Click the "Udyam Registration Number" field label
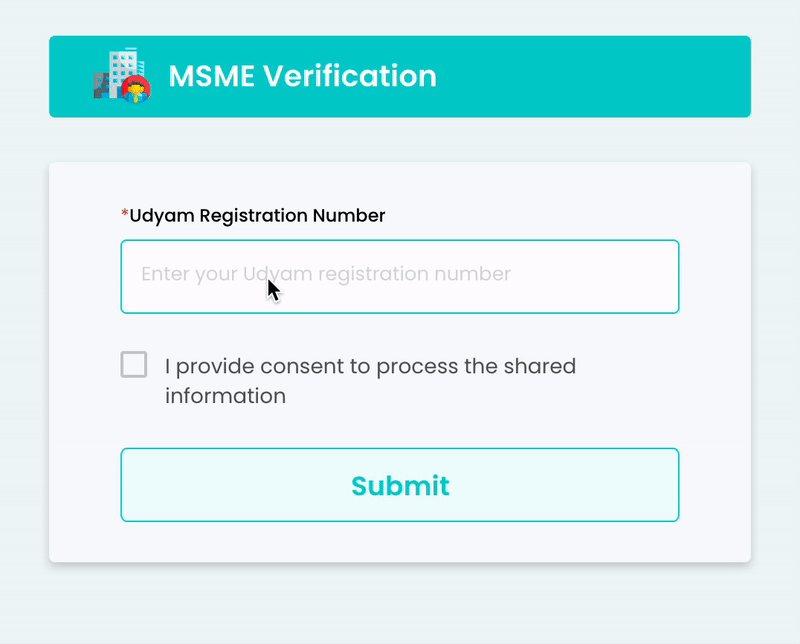Viewport: 800px width, 644px height. tap(257, 215)
